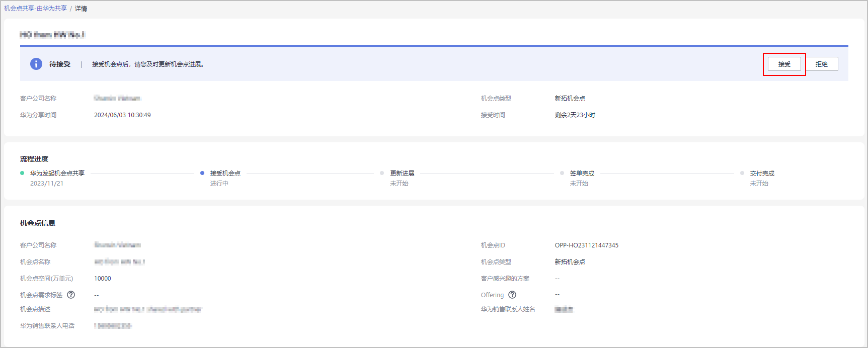Viewport: 868px width, 348px height.
Task: Click the 待接受 status label
Action: pyautogui.click(x=60, y=64)
